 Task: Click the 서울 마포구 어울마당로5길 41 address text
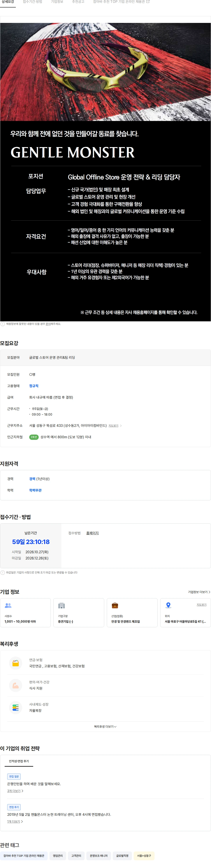(185, 622)
